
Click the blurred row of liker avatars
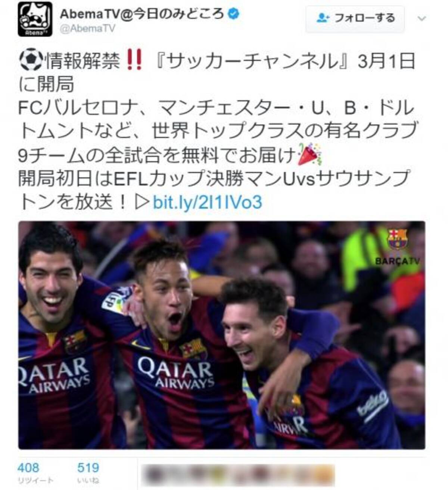point(239,475)
